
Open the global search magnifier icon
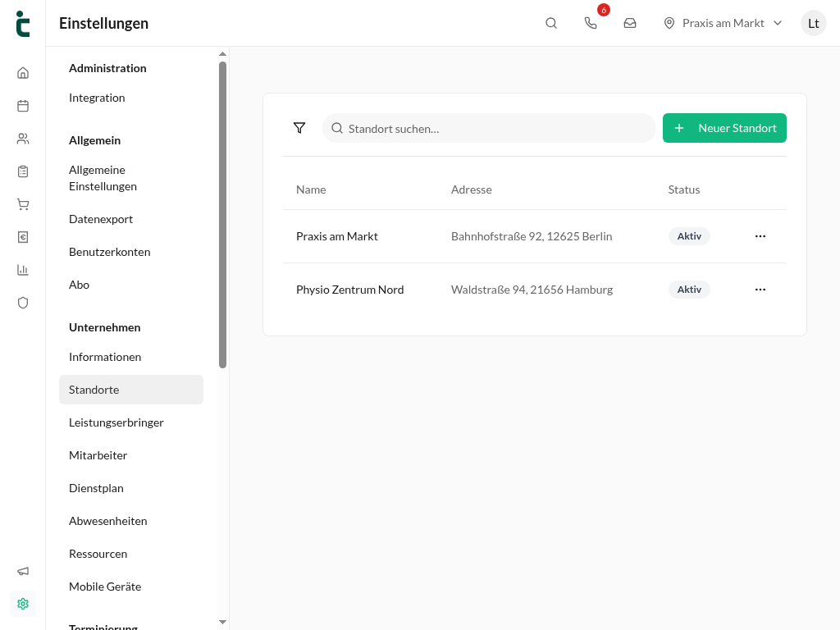tap(551, 23)
